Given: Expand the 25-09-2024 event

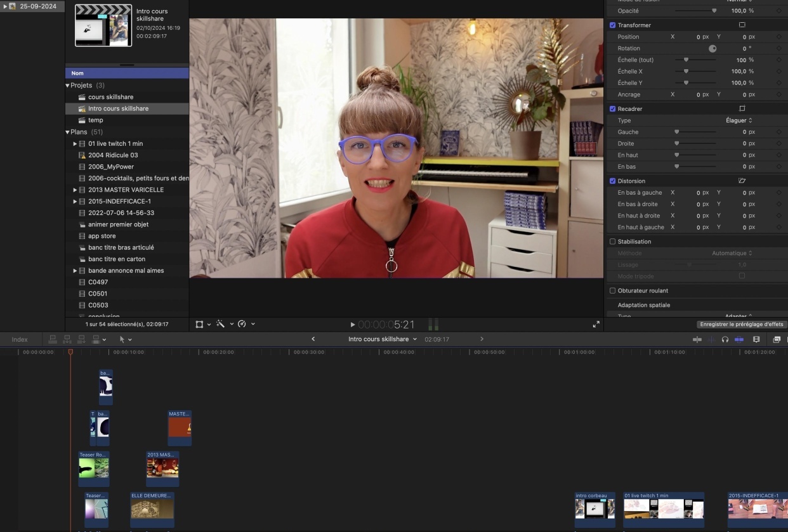Looking at the screenshot, I should pos(5,6).
